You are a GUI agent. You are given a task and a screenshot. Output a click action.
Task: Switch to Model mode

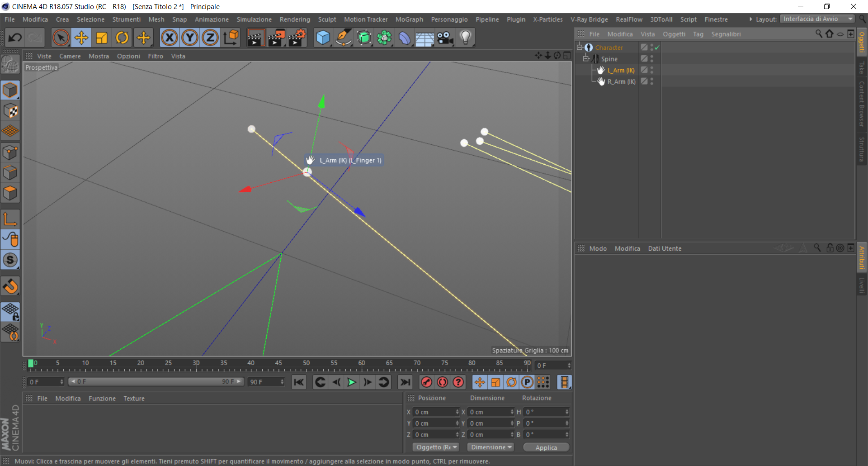click(x=10, y=90)
